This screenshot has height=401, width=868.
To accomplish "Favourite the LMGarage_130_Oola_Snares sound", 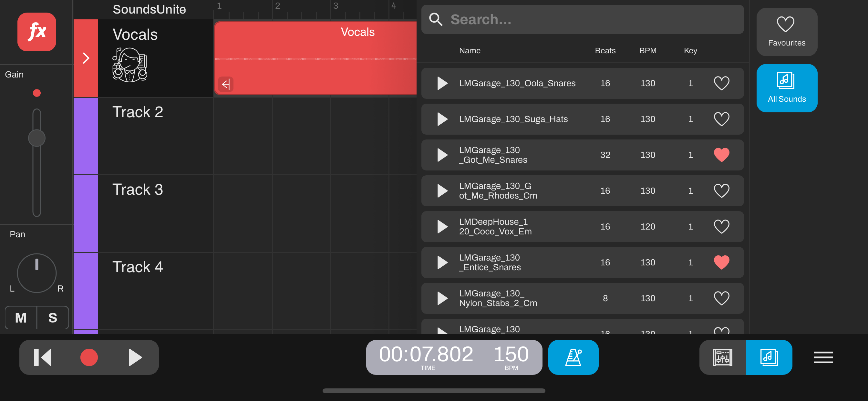I will tap(721, 83).
